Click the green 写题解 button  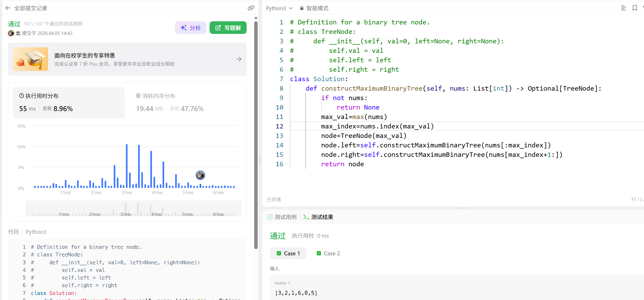click(228, 28)
